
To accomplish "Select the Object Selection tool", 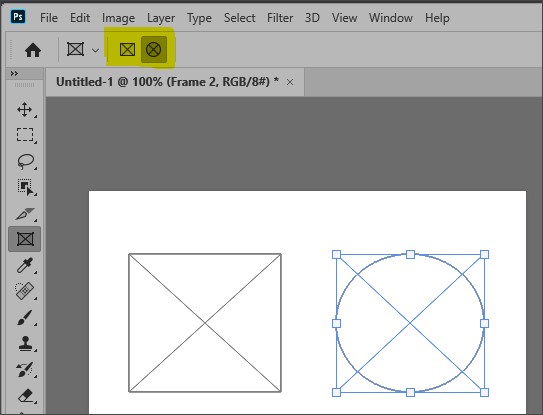I will click(25, 187).
